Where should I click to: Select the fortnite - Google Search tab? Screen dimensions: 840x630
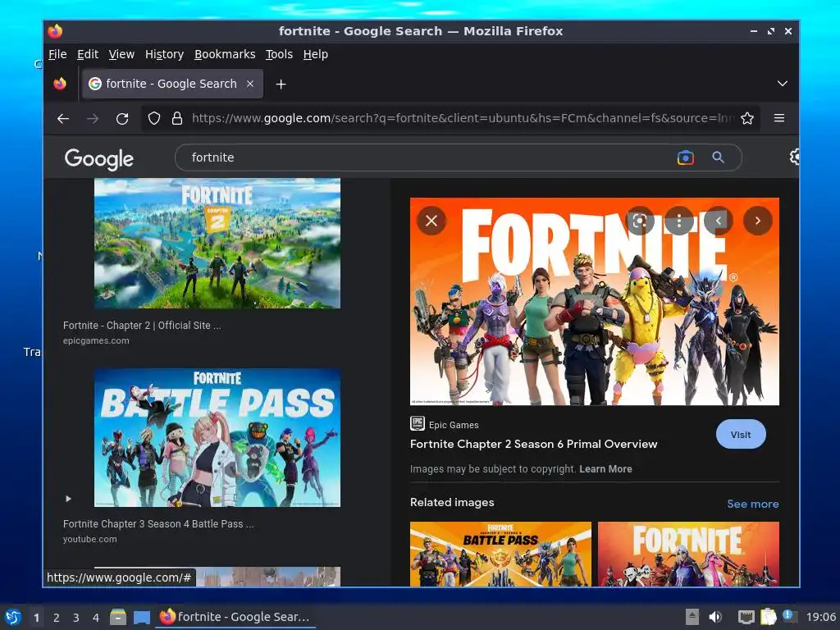point(172,84)
